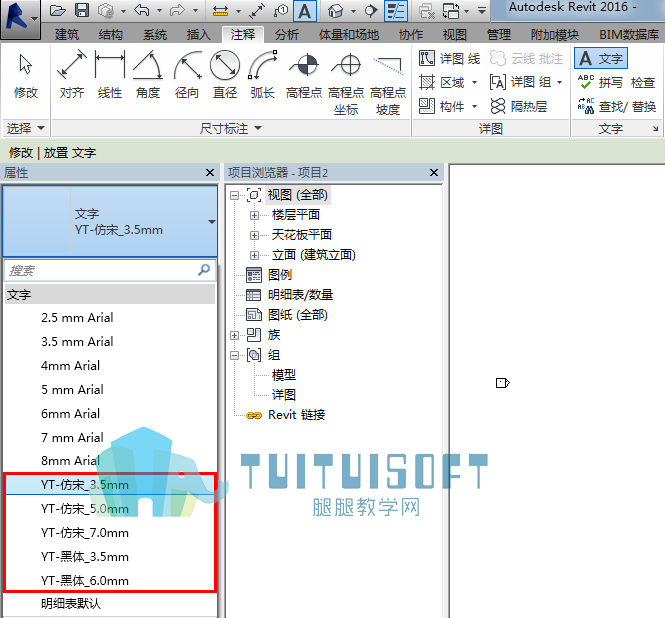Collapse the 组 tree node

coord(234,355)
